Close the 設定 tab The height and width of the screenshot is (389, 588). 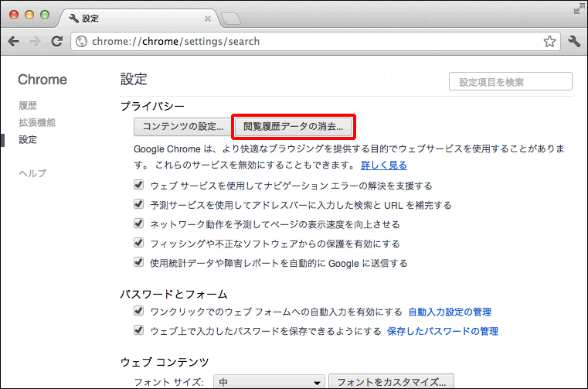tap(207, 19)
